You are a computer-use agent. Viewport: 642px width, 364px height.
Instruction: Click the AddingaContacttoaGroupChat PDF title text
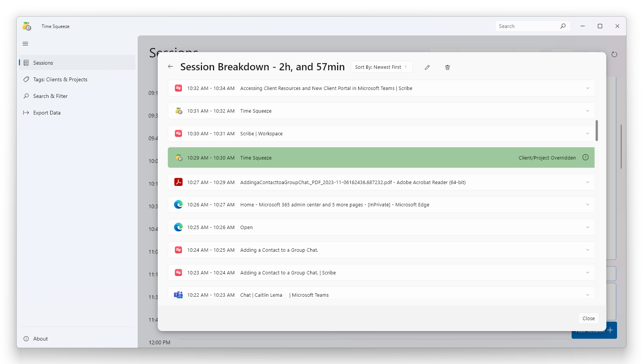pyautogui.click(x=353, y=182)
